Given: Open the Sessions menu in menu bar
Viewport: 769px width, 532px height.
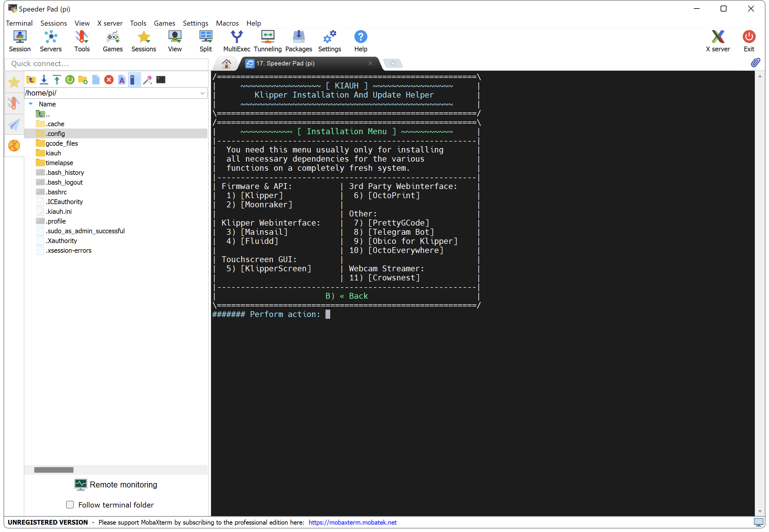Looking at the screenshot, I should click(x=54, y=23).
